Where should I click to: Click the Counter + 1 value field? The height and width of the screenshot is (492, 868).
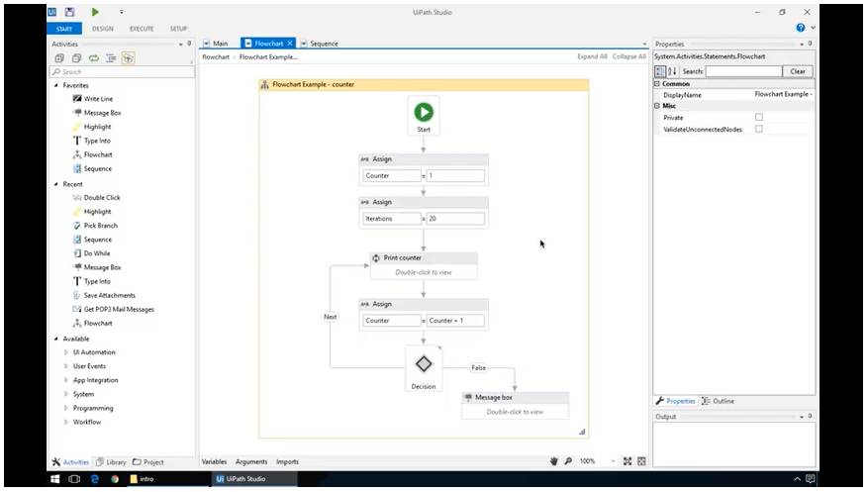click(455, 321)
